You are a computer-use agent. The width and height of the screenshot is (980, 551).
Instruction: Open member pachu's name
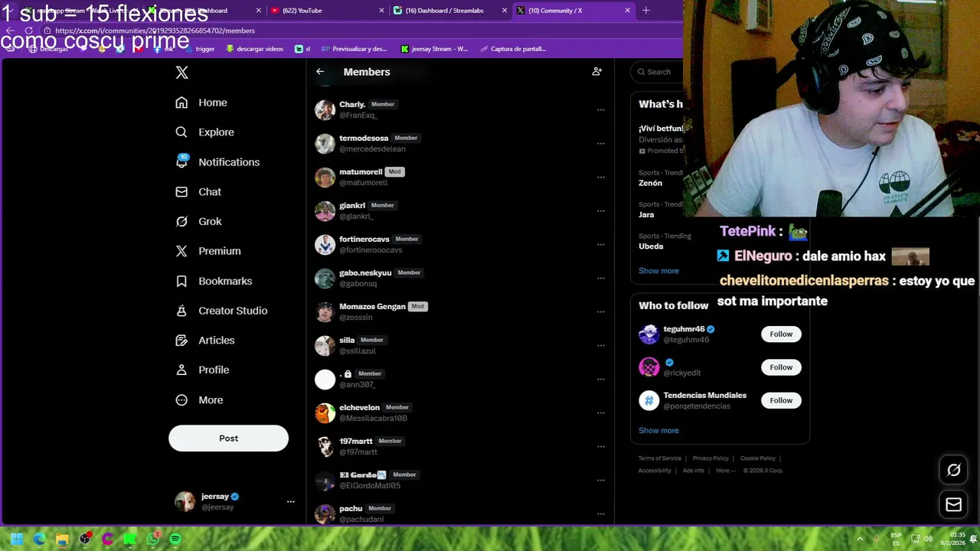point(351,508)
